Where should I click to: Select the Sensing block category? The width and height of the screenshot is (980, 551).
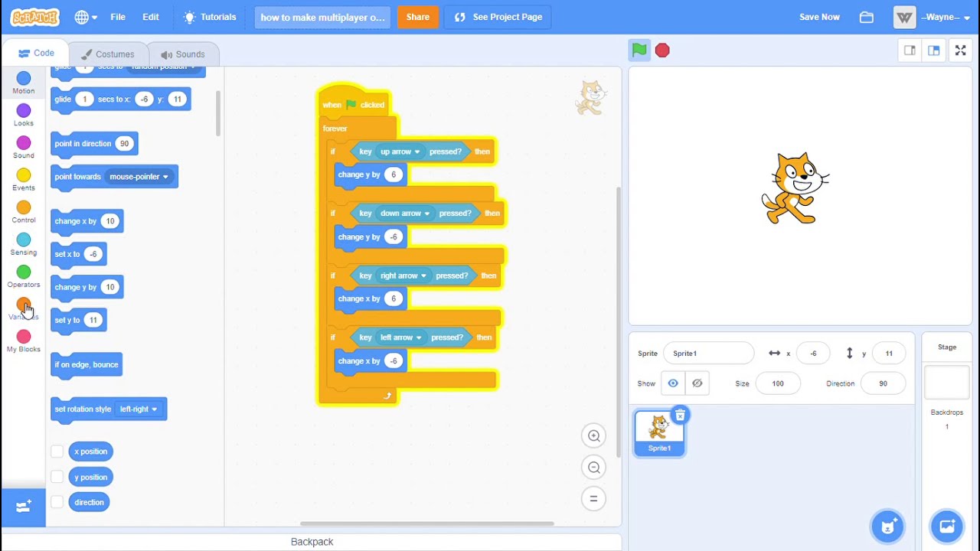coord(24,244)
